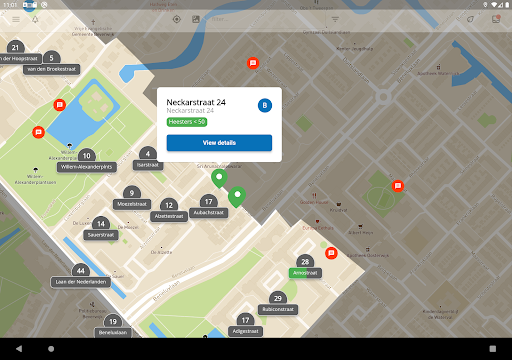Select the Neckarstraat 24 popup title
The width and height of the screenshot is (512, 360).
[x=196, y=102]
